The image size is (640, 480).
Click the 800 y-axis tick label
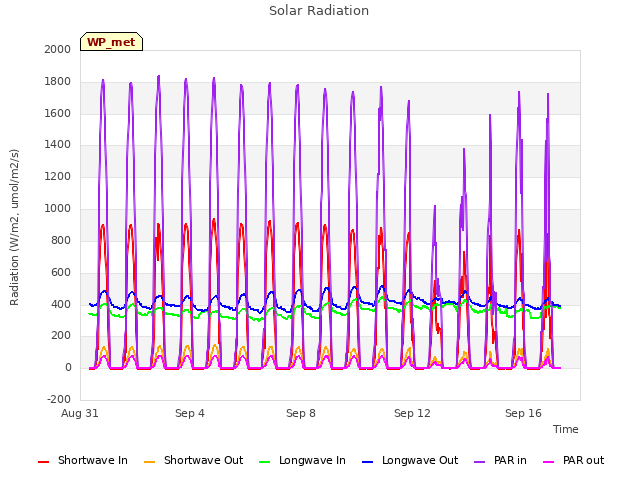pos(61,240)
